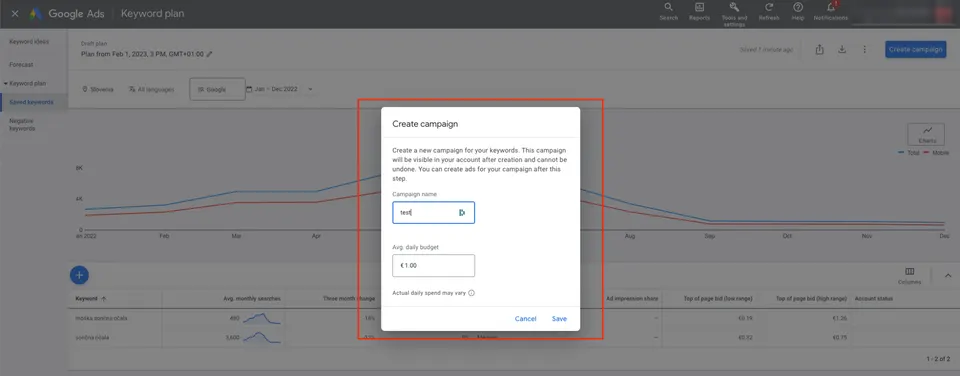This screenshot has width=960, height=376.
Task: Edit plan name with pencil icon
Action: [x=209, y=54]
